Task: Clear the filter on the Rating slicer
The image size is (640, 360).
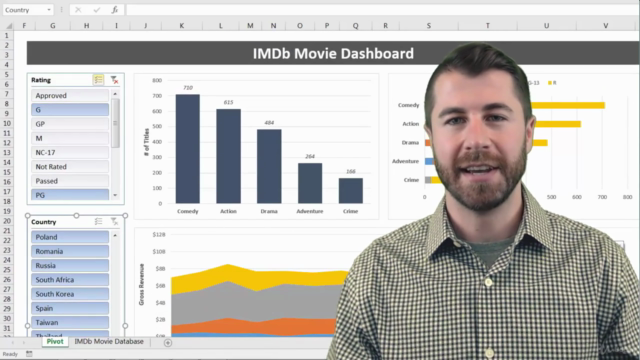Action: click(x=114, y=80)
